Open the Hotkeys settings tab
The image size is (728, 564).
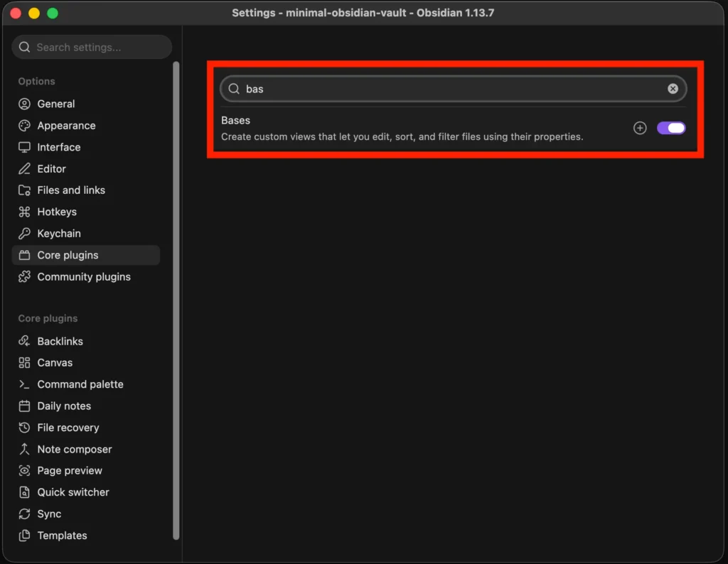tap(86, 212)
